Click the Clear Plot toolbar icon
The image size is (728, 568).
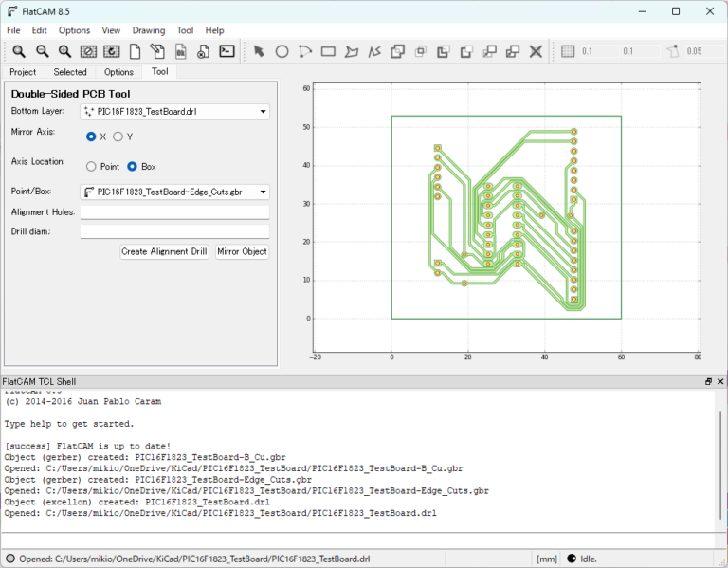pos(88,51)
